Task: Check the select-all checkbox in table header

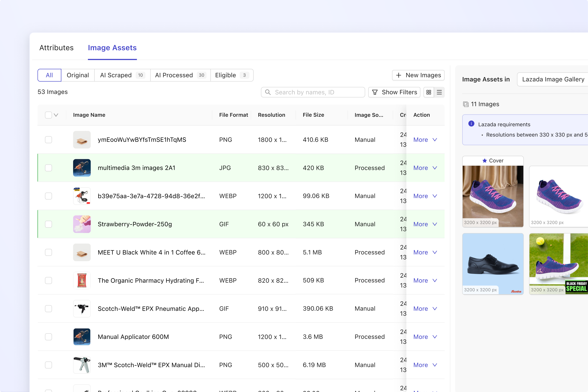Action: pyautogui.click(x=48, y=115)
